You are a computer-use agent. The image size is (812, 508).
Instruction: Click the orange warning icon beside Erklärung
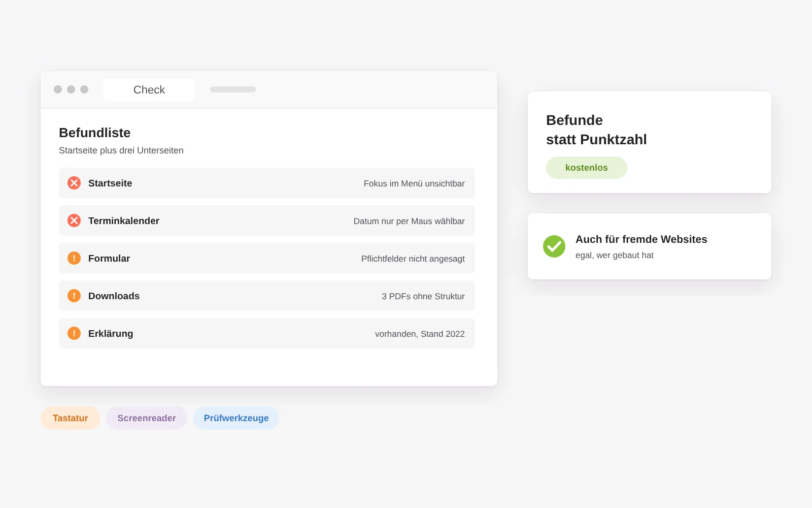[x=74, y=333]
